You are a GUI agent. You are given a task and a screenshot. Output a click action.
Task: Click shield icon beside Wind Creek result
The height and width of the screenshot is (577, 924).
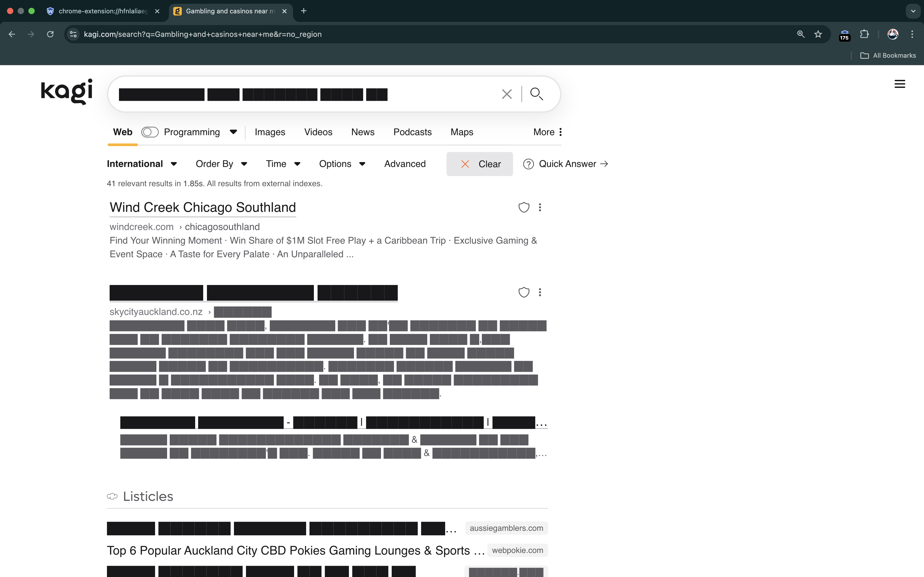(x=523, y=207)
